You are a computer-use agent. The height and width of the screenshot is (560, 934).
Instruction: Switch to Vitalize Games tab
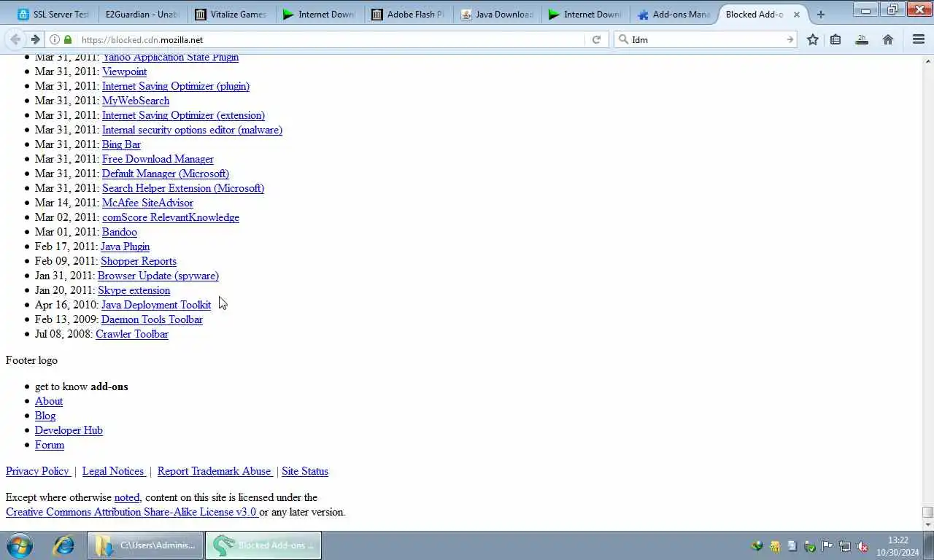(x=231, y=15)
